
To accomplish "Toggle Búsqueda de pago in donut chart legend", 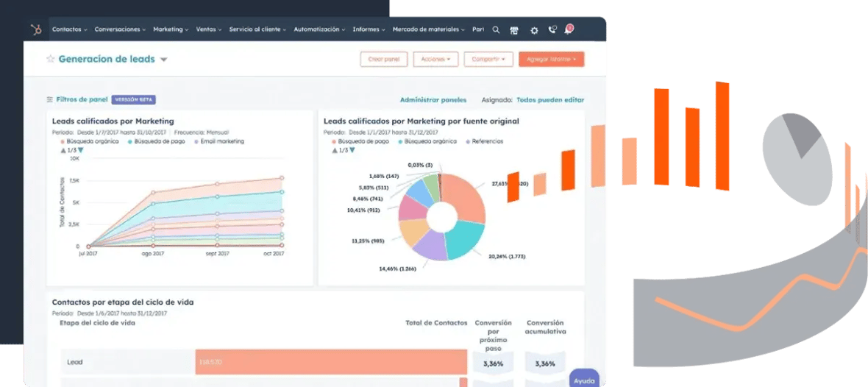I will point(360,142).
